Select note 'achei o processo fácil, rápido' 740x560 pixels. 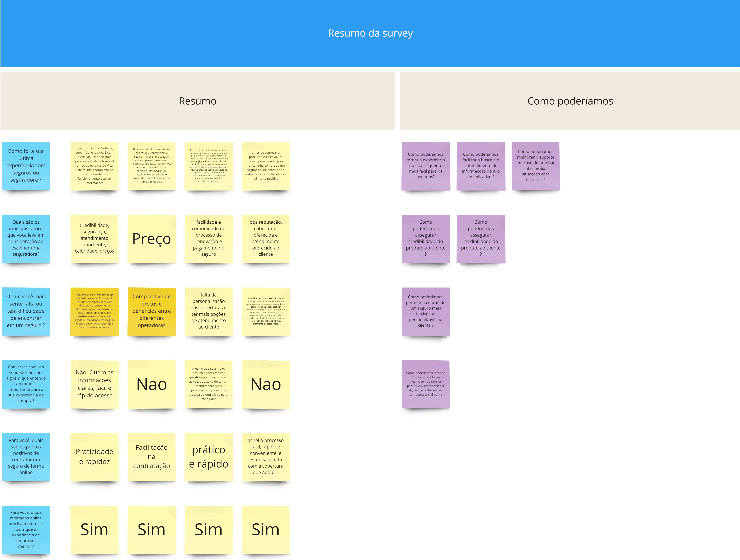(266, 457)
